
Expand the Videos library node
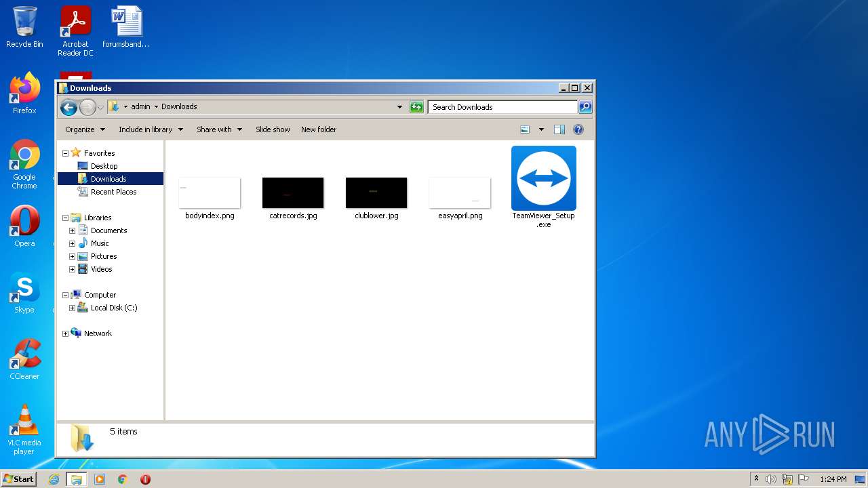(x=72, y=269)
